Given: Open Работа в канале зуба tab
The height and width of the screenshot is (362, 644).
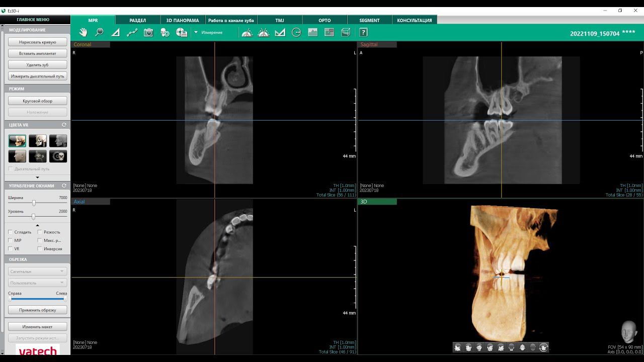Looking at the screenshot, I should pyautogui.click(x=231, y=20).
